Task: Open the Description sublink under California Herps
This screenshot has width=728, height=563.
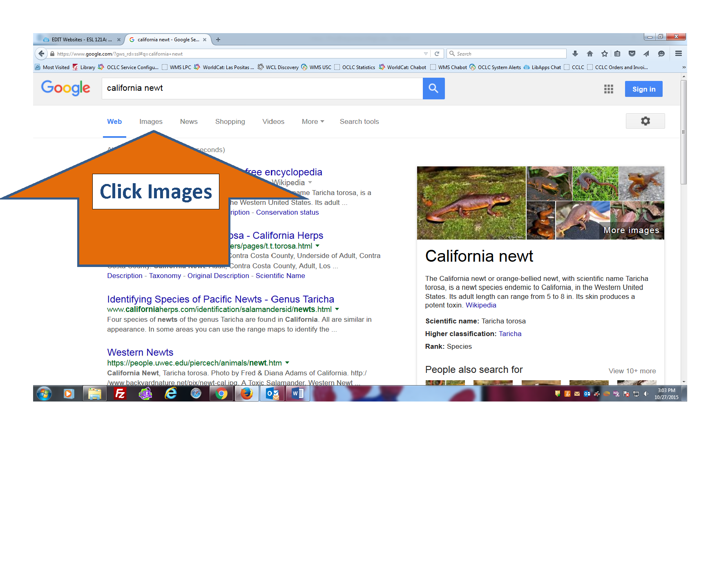Action: tap(125, 276)
